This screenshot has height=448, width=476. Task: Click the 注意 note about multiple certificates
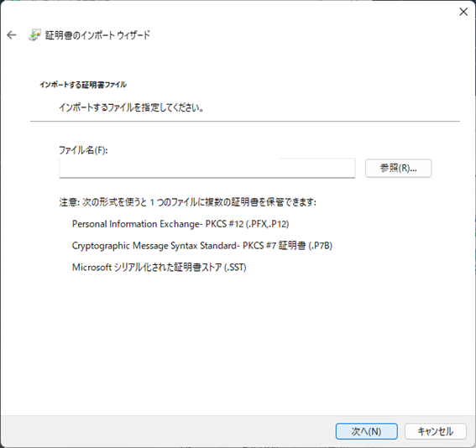(187, 202)
